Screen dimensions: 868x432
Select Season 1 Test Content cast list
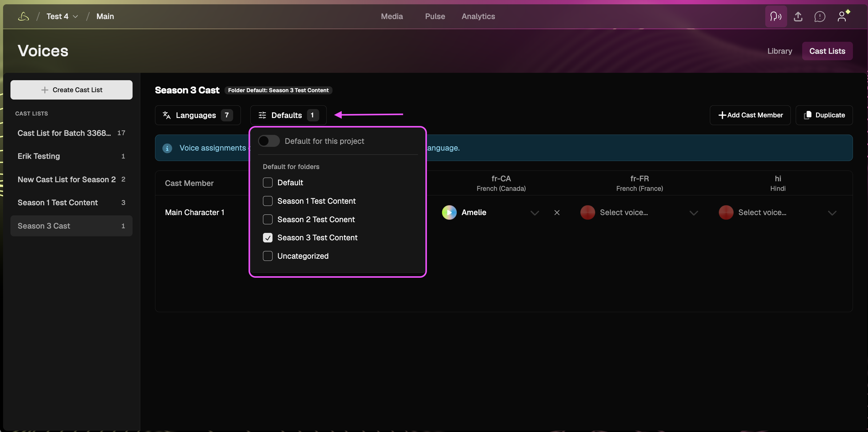coord(71,202)
